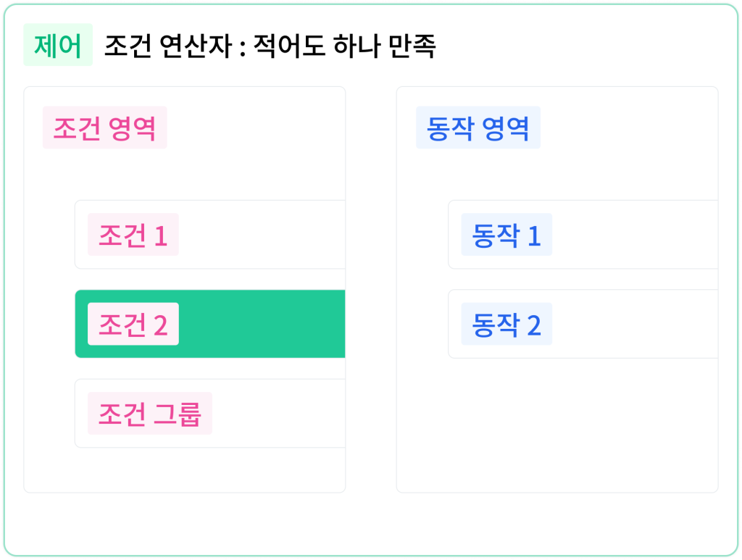This screenshot has height=560, width=742.
Task: Click the blue 동작 2 badge
Action: tap(507, 324)
